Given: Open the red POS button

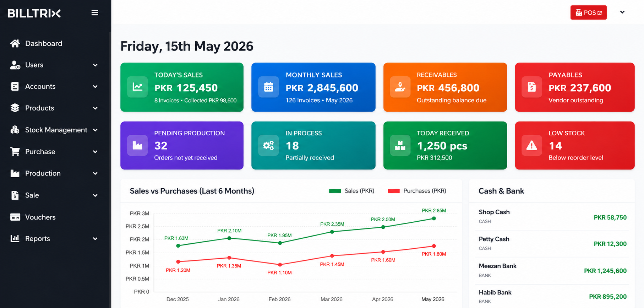Looking at the screenshot, I should (x=589, y=12).
